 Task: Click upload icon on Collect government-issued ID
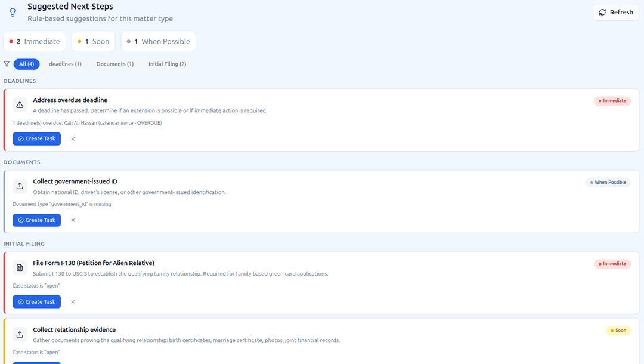(x=20, y=186)
